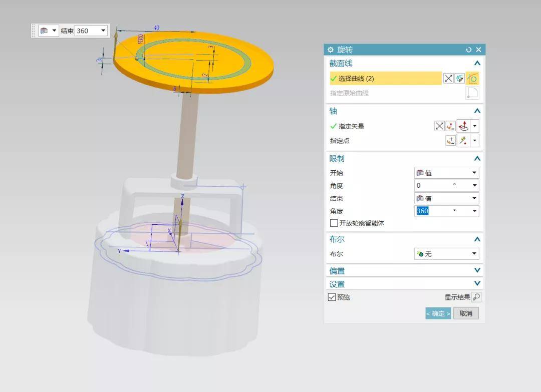Expand the 偏置 section

477,270
